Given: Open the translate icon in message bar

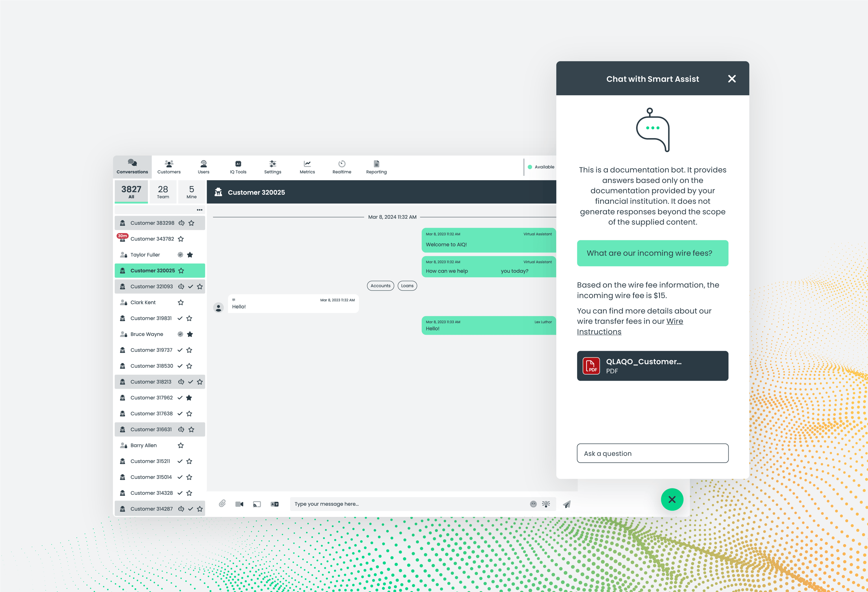Looking at the screenshot, I should point(275,504).
